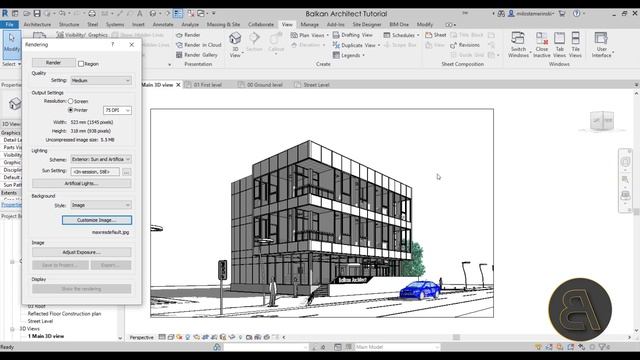Click the Rendering dialog help question mark

tap(113, 44)
